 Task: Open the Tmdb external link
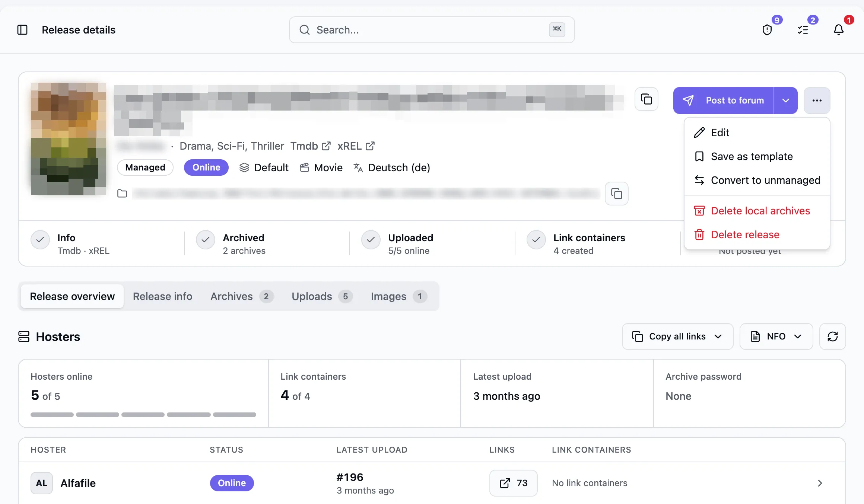click(311, 146)
